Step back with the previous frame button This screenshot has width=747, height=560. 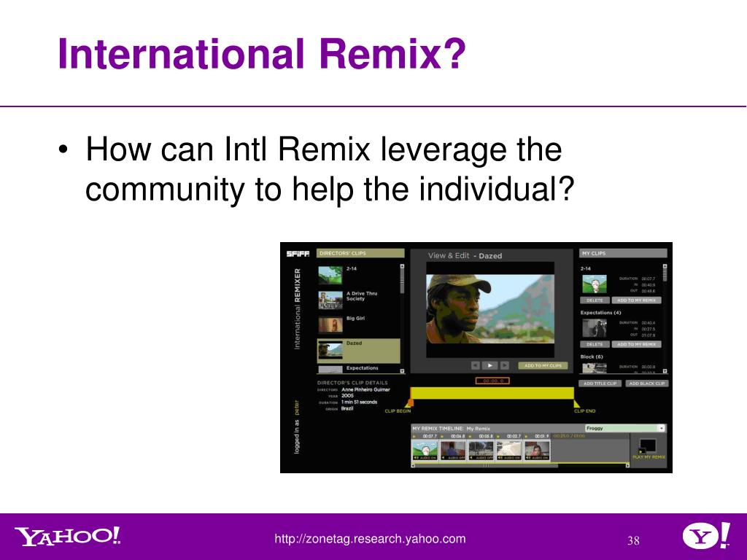[x=475, y=365]
